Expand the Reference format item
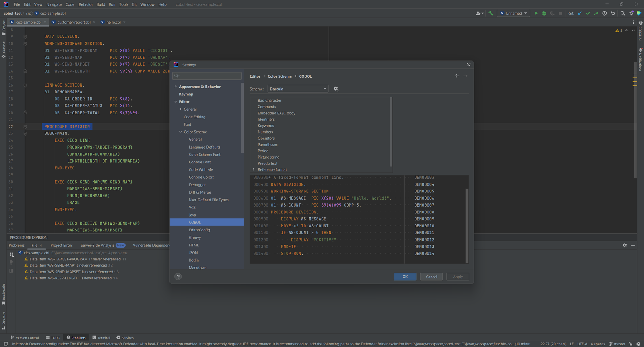This screenshot has height=347, width=644. tap(254, 169)
